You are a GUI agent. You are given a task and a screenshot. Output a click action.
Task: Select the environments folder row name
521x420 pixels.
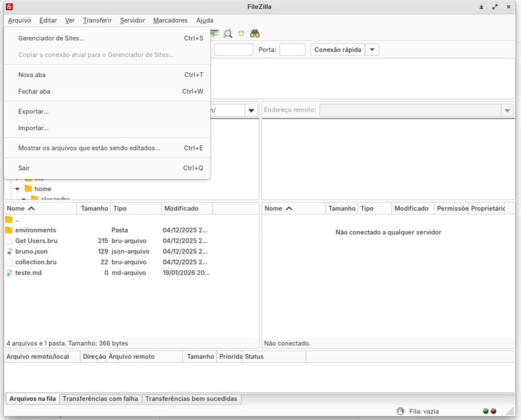[36, 230]
